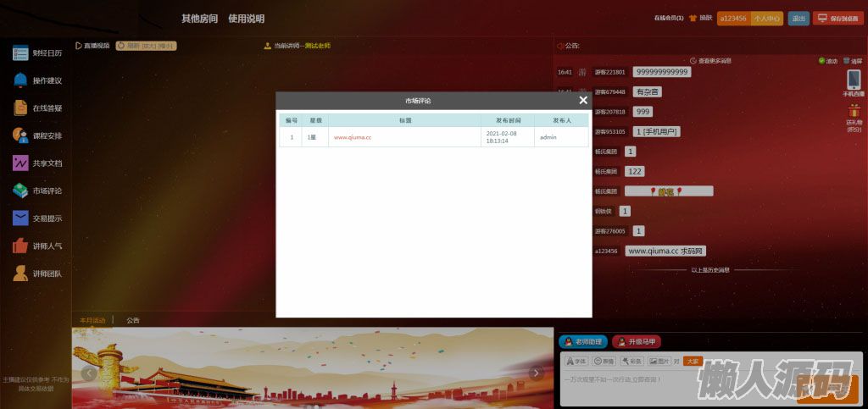Click the 升级马甲 button
Screen dimensions: 868x409
click(637, 342)
